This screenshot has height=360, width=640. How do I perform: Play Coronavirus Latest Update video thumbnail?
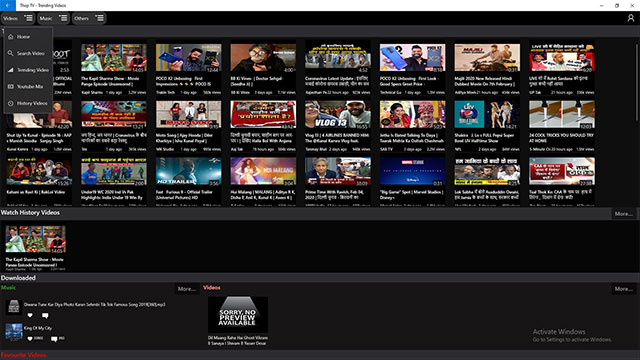(338, 58)
